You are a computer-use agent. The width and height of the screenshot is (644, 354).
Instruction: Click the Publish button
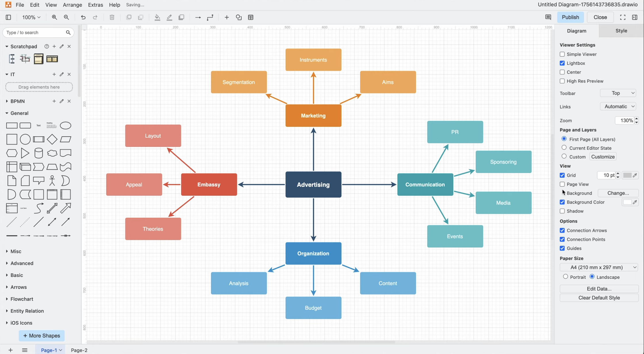(x=570, y=17)
